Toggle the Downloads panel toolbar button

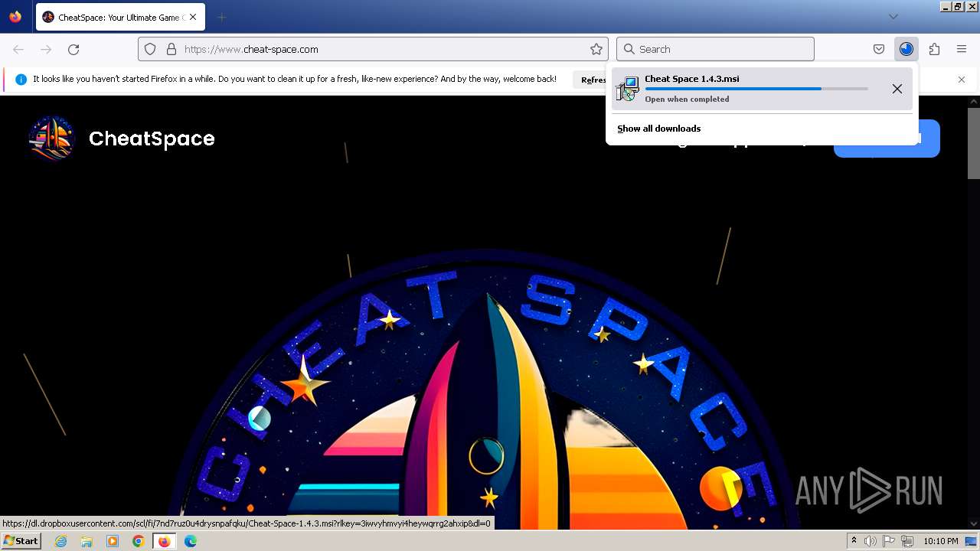pyautogui.click(x=906, y=49)
